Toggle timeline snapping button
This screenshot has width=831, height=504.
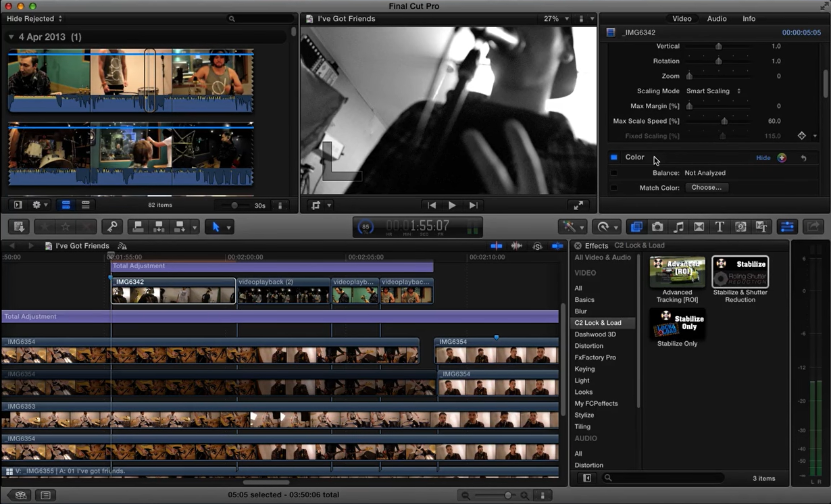click(x=557, y=246)
